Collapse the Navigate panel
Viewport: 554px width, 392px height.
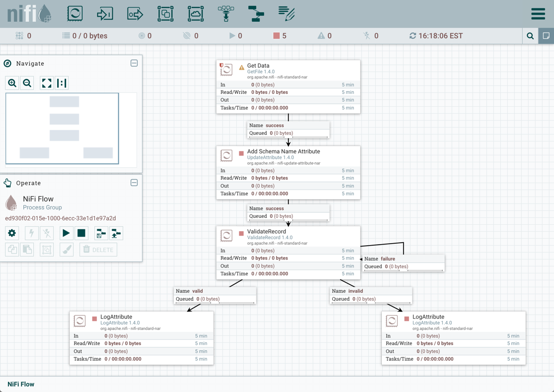134,64
